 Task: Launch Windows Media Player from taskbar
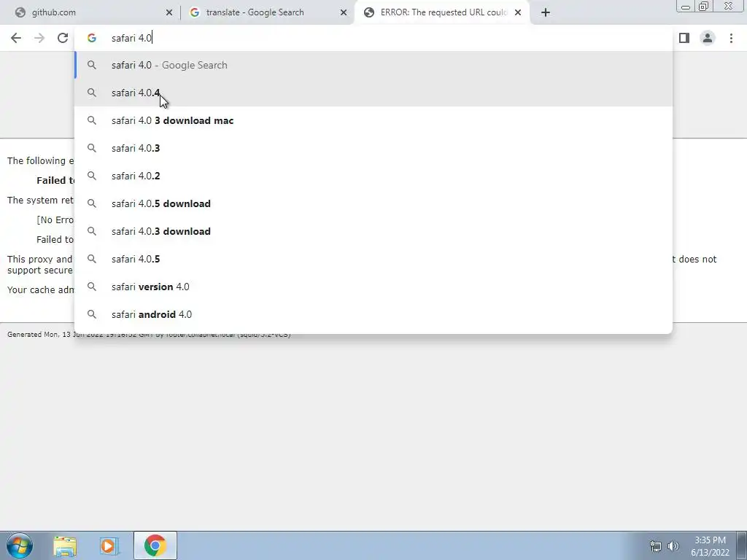click(109, 545)
